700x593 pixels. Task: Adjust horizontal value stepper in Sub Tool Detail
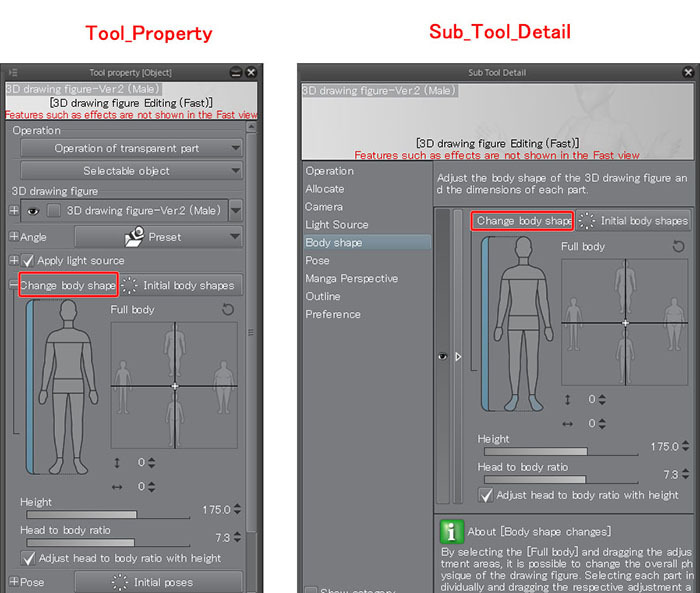click(602, 424)
